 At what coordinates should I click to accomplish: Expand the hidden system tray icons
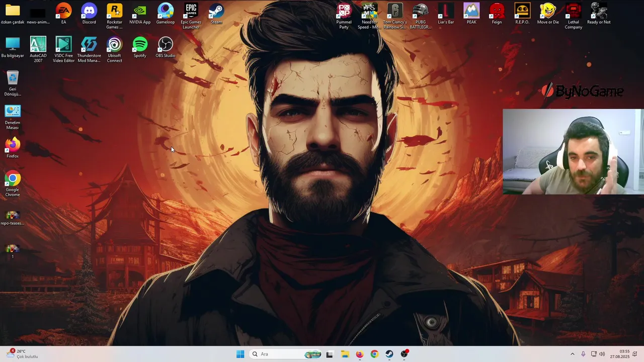point(572,354)
